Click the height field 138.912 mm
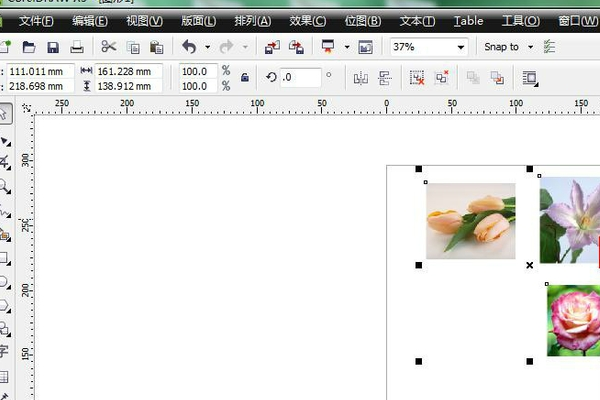Image resolution: width=600 pixels, height=400 pixels. tap(129, 86)
